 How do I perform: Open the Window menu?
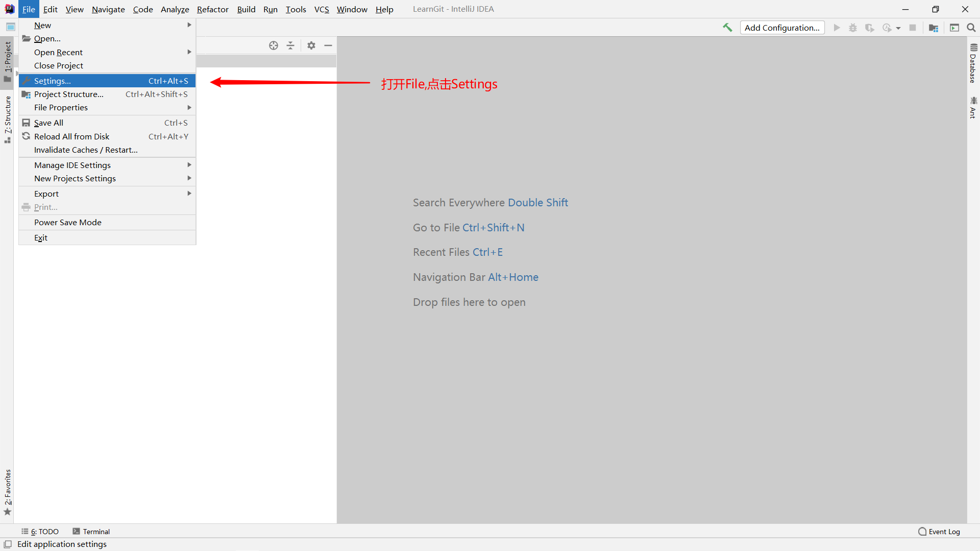(x=352, y=9)
